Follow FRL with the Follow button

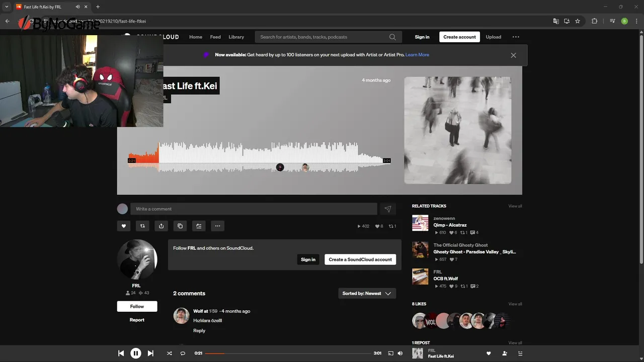coord(137,306)
